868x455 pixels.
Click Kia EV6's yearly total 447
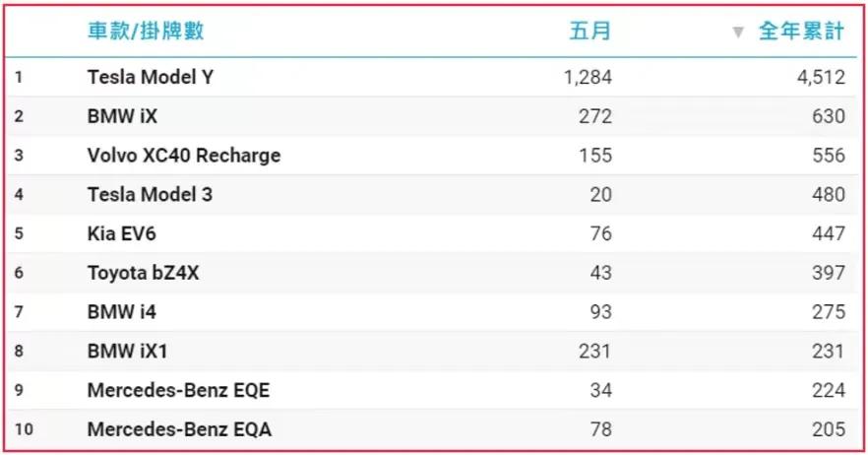tap(829, 233)
